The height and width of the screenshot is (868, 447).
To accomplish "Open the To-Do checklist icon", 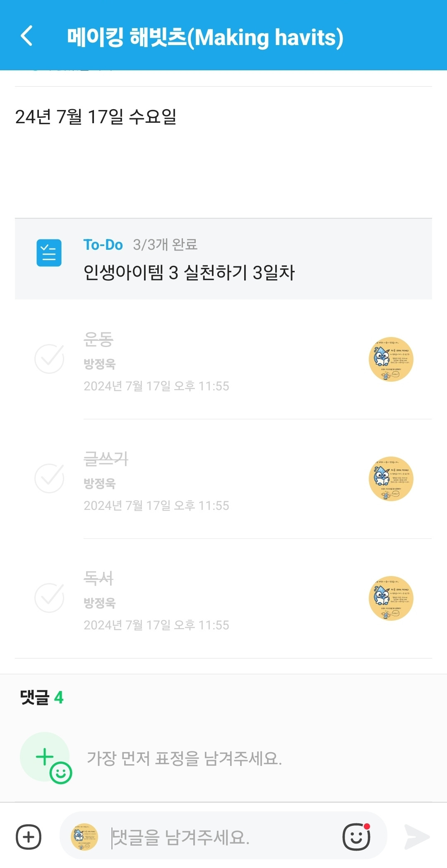I will pos(49,253).
